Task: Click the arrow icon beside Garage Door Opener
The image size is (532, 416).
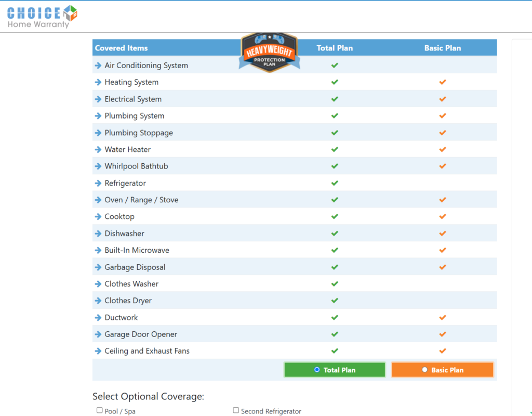Action: click(98, 334)
